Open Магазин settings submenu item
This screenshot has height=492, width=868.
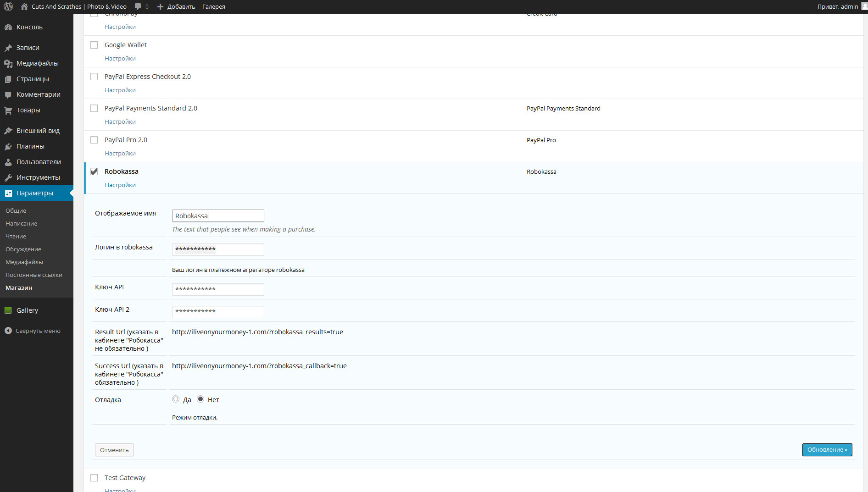coord(19,287)
